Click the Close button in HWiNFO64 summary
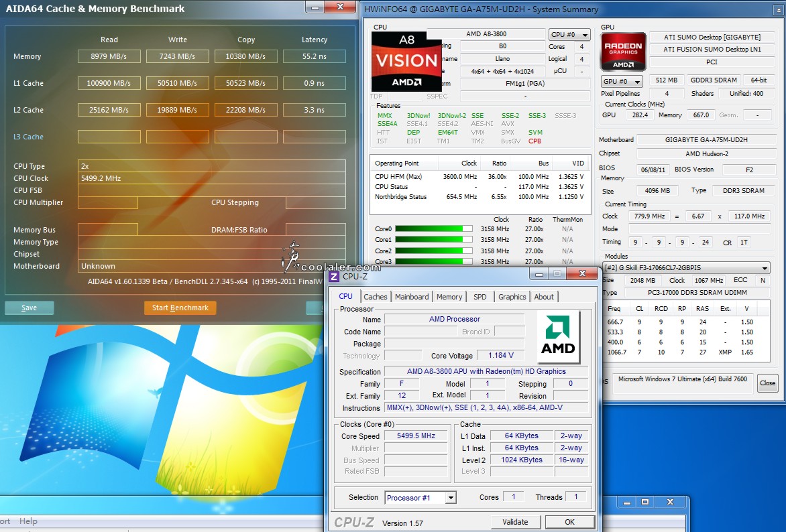The height and width of the screenshot is (532, 786). [767, 383]
